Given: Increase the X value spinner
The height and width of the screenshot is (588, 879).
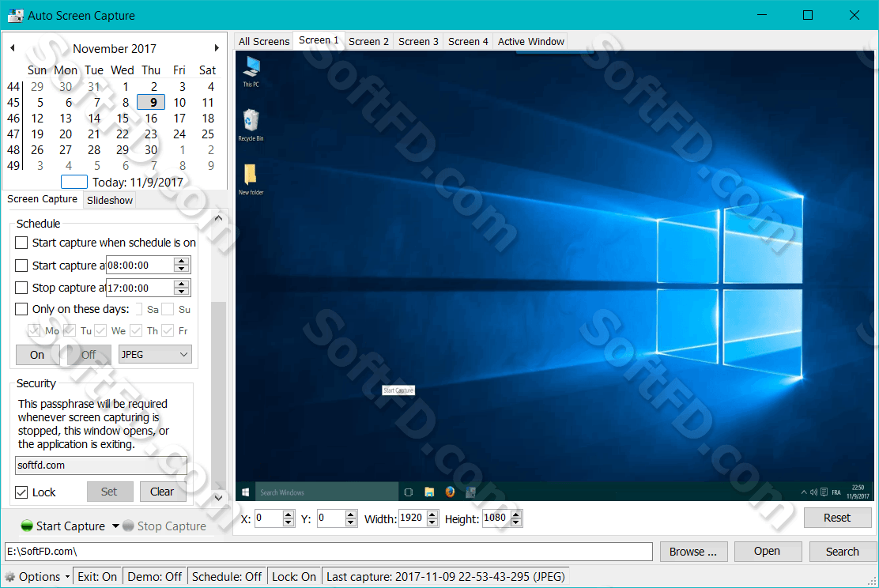Looking at the screenshot, I should 289,514.
